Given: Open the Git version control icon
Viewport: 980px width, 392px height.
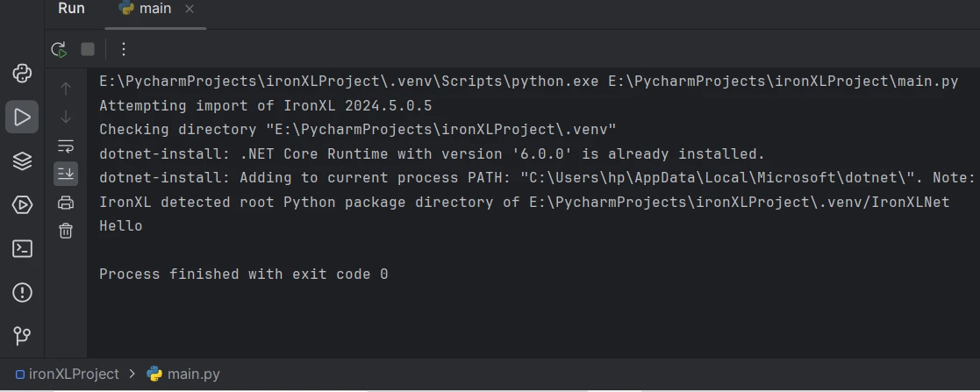Looking at the screenshot, I should pos(22,336).
